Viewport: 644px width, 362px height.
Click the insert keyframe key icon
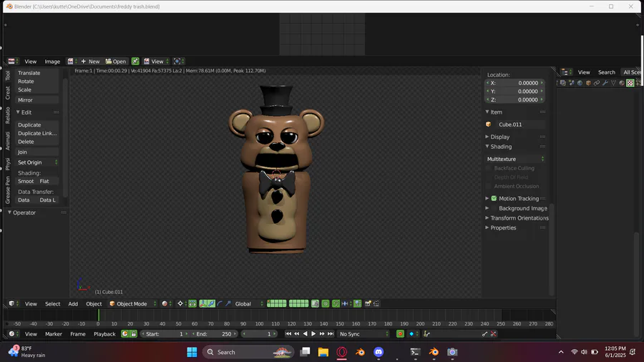click(x=484, y=334)
